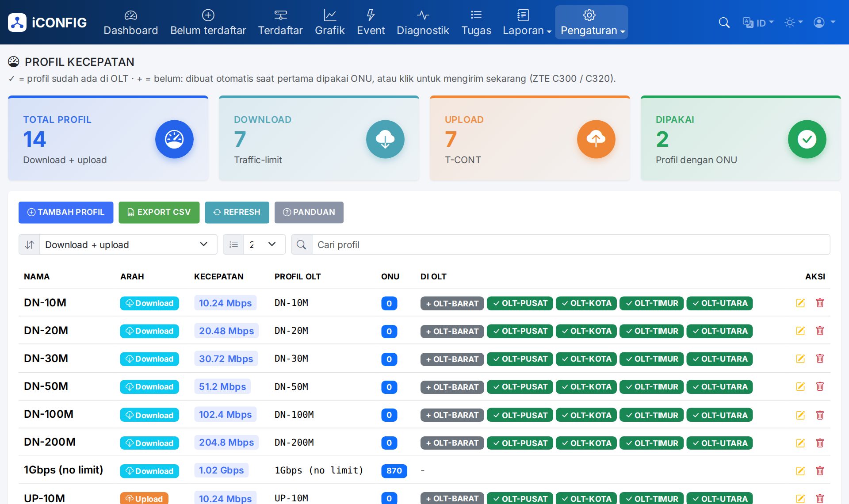Delete the DN-20M profile
This screenshot has width=849, height=504.
[x=820, y=331]
